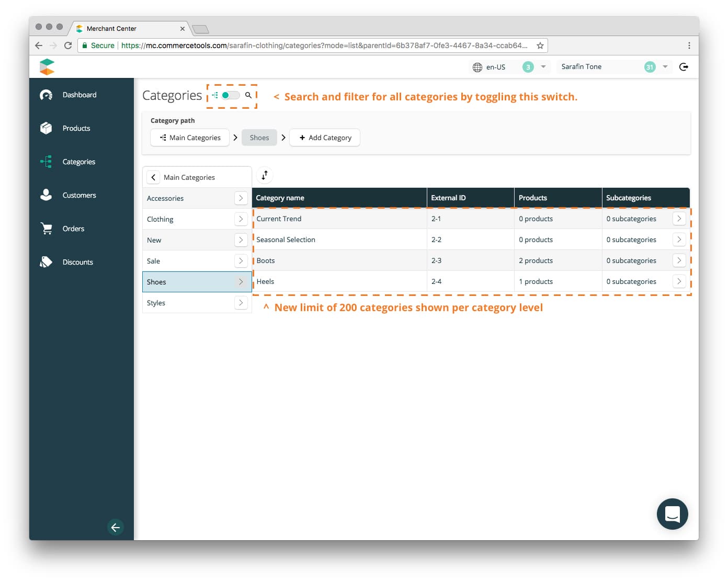Click the Add Category button

pyautogui.click(x=324, y=138)
